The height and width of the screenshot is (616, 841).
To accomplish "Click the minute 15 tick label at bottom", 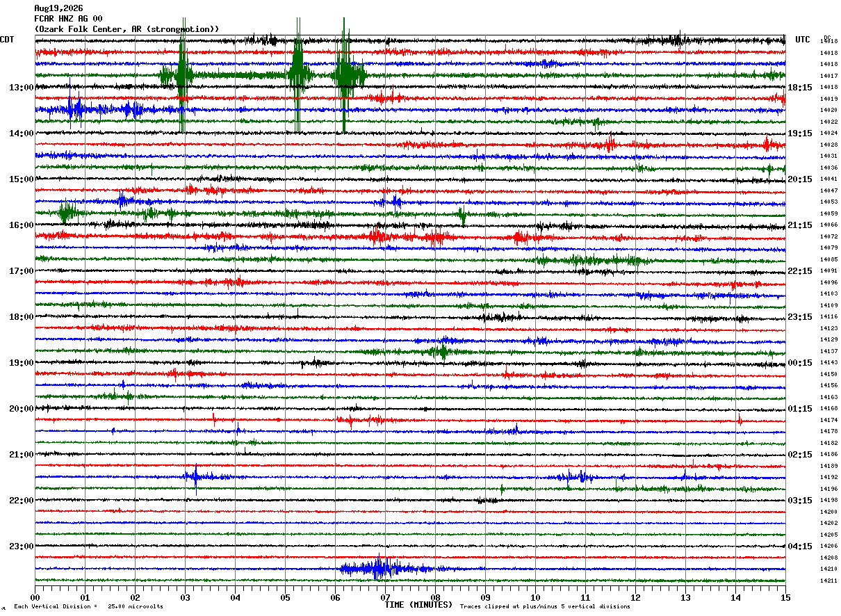I will 785,597.
